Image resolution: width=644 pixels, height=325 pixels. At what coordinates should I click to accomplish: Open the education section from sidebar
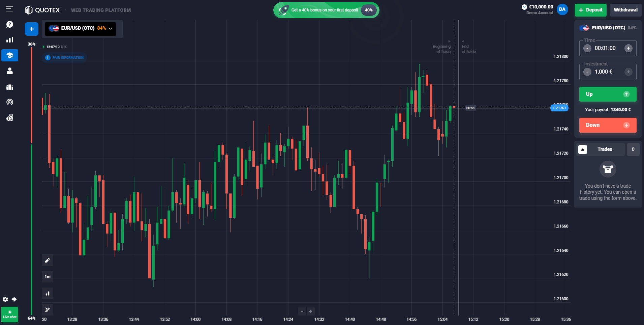click(9, 55)
